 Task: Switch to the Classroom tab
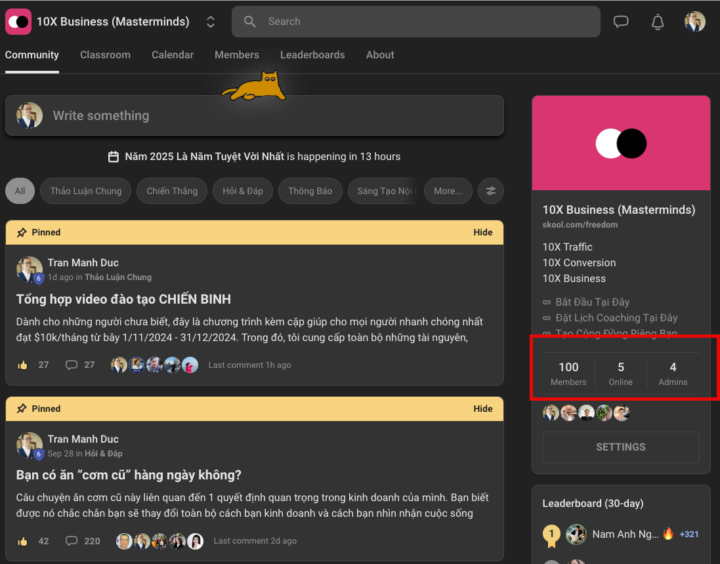[x=105, y=55]
